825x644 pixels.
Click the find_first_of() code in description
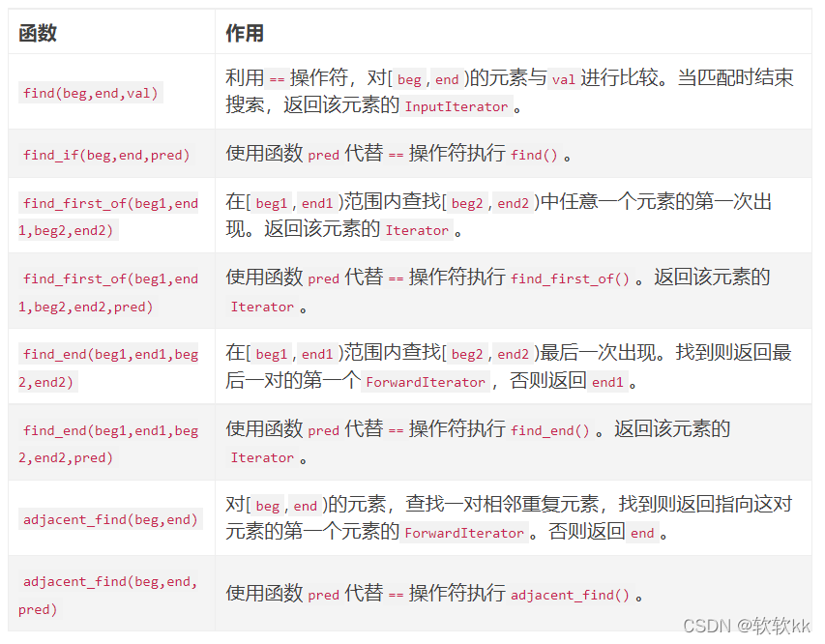[x=570, y=278]
